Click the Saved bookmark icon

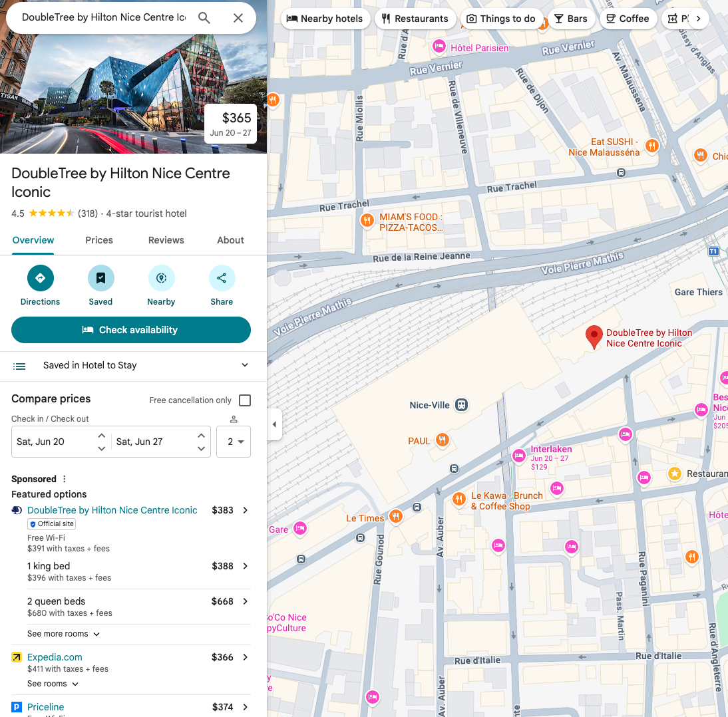click(x=100, y=278)
